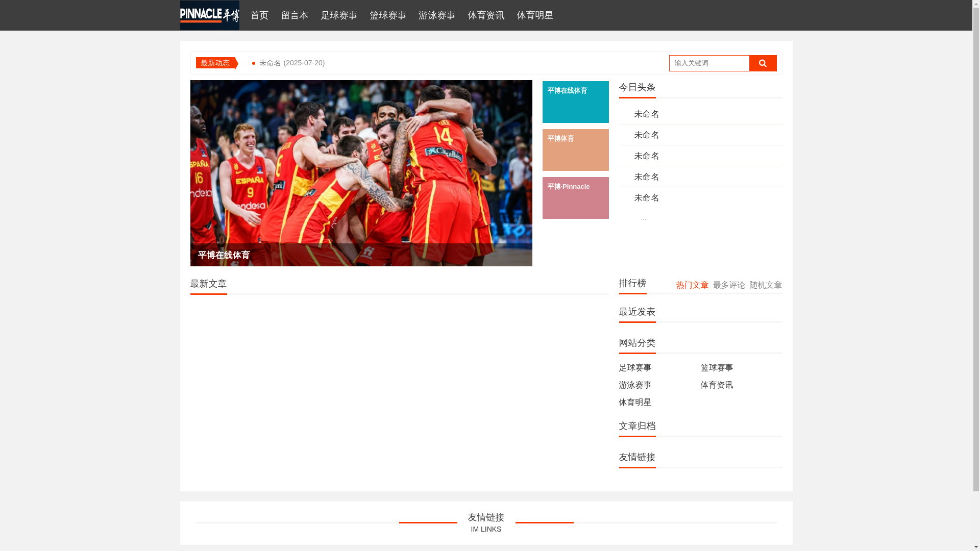Open the 首页 menu item
The image size is (980, 551).
259,15
